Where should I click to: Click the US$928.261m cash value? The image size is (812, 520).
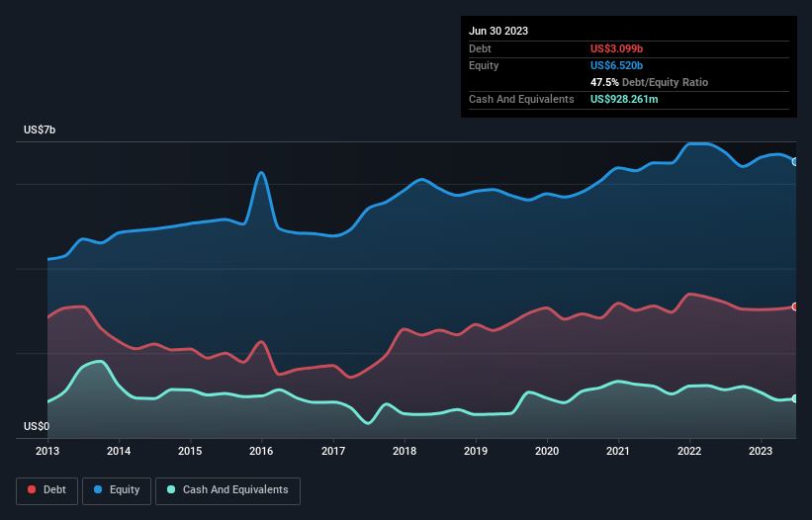(x=624, y=99)
